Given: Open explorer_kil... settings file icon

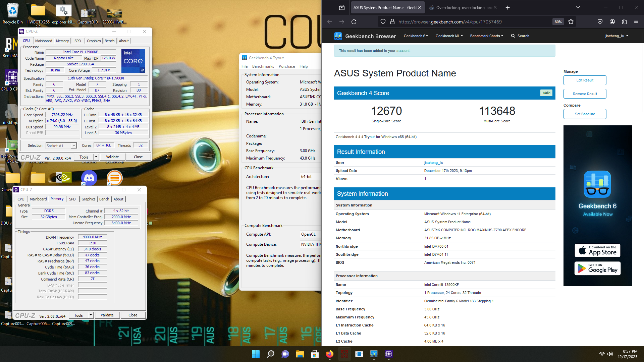Looking at the screenshot, I should [x=63, y=14].
